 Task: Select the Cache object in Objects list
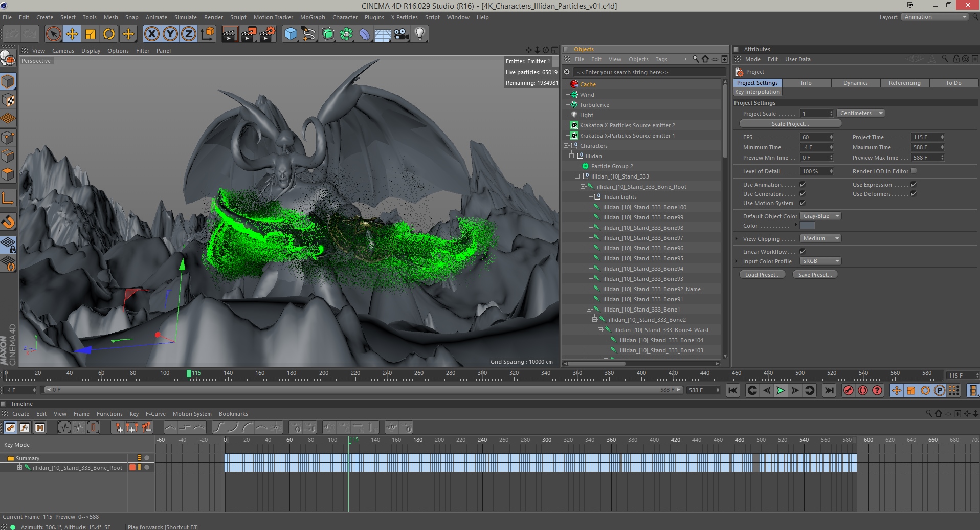[x=588, y=84]
